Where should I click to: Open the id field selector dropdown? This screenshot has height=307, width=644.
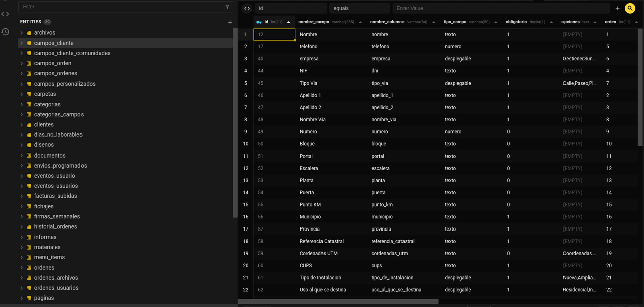[290, 8]
